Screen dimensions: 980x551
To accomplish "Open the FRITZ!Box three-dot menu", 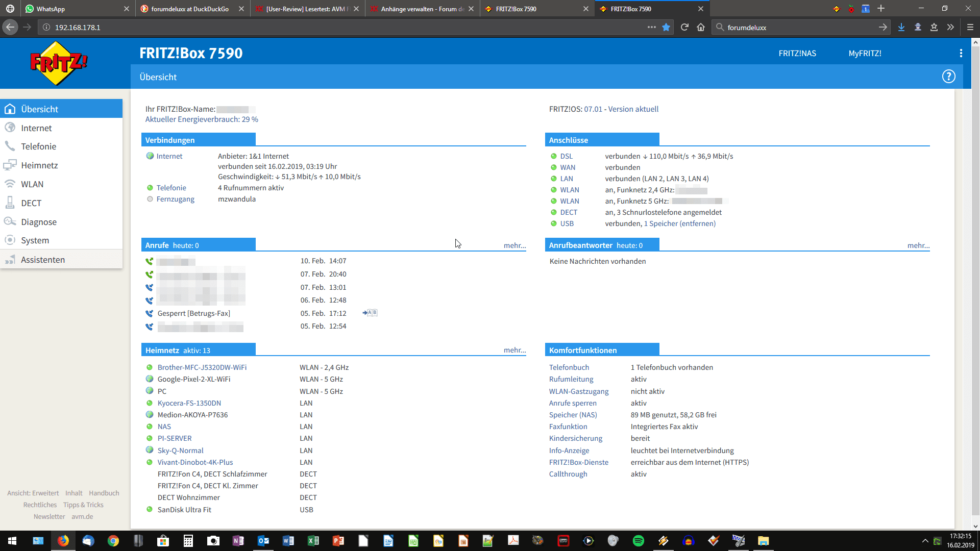I will pyautogui.click(x=961, y=53).
